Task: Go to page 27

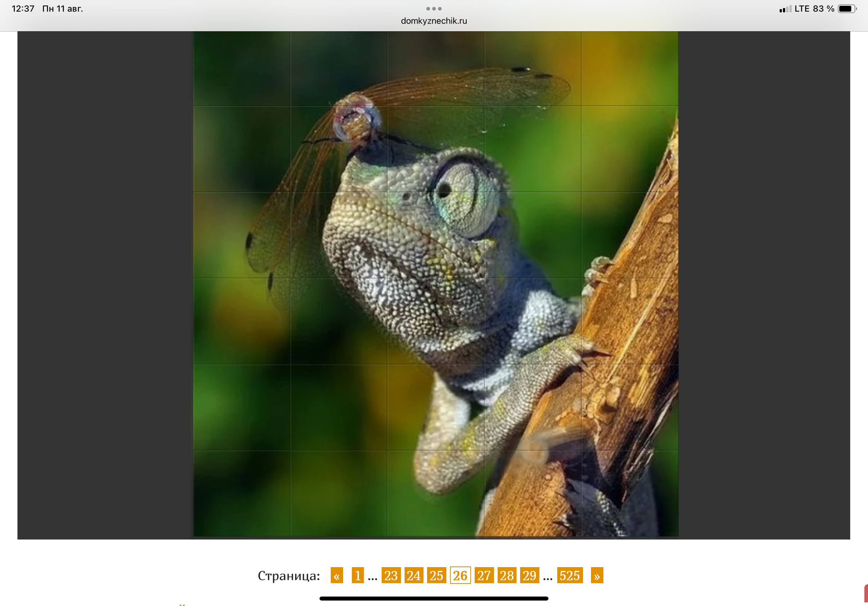Action: 484,575
